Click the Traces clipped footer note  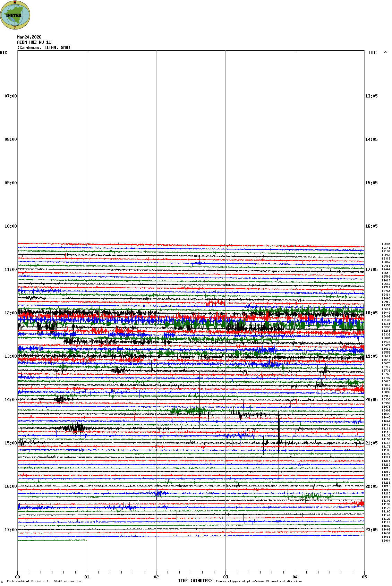tap(259, 581)
